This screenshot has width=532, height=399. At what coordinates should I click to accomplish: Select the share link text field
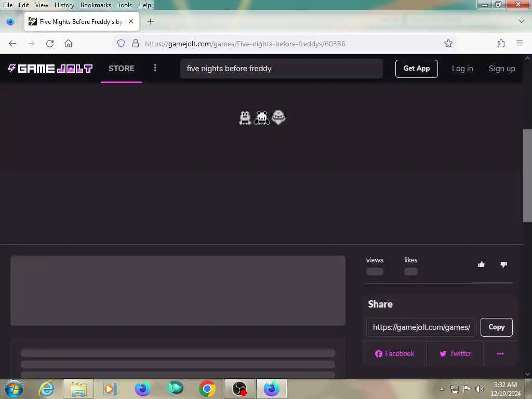[421, 327]
